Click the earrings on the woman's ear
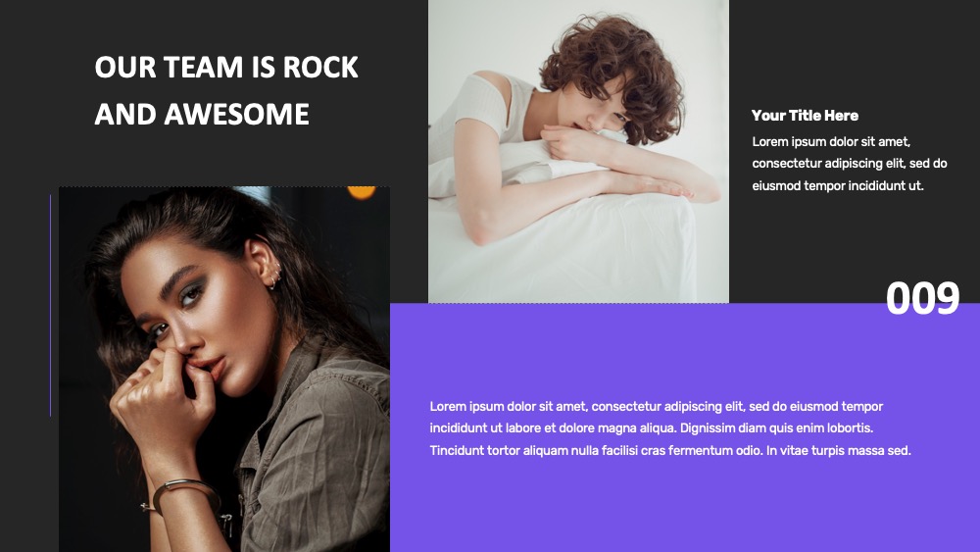This screenshot has width=980, height=552. coord(275,276)
